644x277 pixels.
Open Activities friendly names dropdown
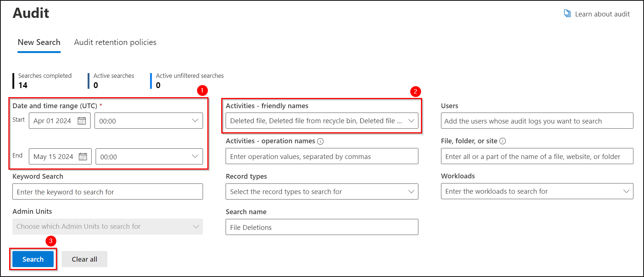click(411, 121)
